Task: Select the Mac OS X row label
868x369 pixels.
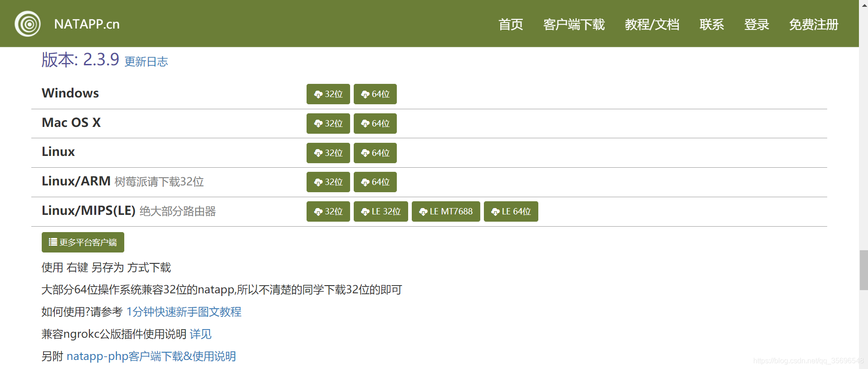Action: [71, 122]
